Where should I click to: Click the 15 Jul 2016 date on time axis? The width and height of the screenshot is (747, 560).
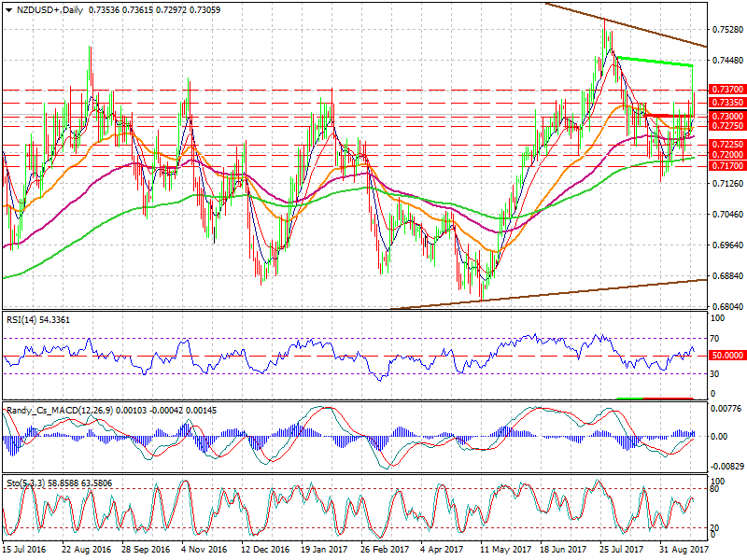tap(23, 552)
